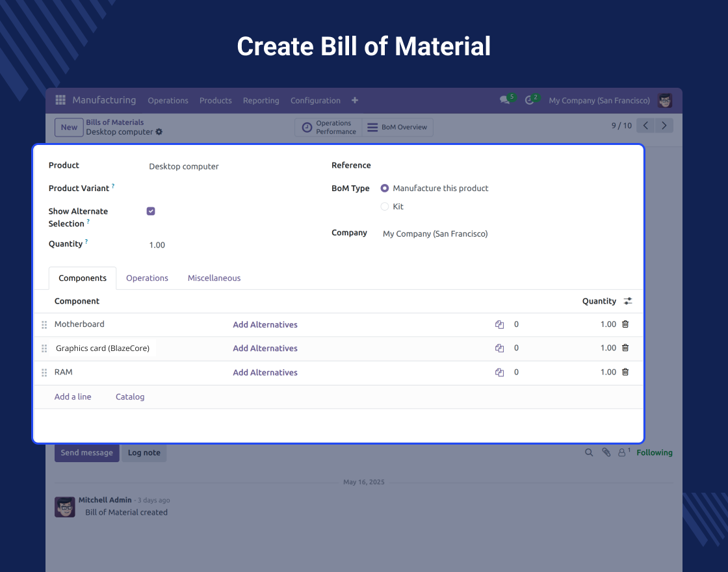Click the Product Variant field
Viewport: 728px width, 572px height.
[227, 188]
